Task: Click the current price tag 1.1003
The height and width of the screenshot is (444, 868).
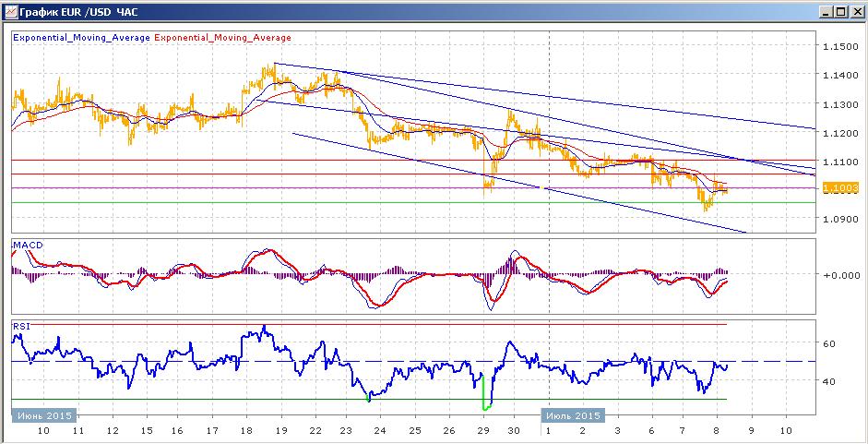Action: (840, 188)
